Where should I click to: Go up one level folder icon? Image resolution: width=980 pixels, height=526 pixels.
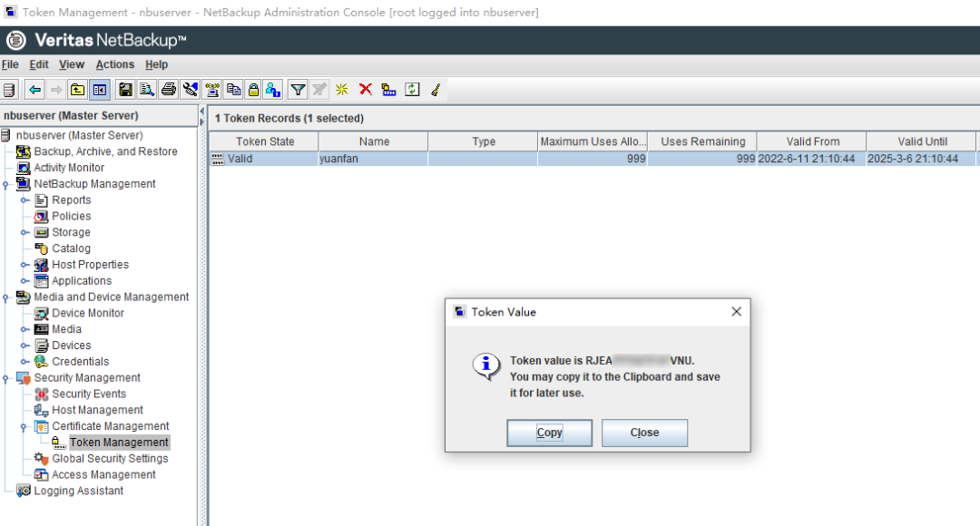[x=77, y=90]
